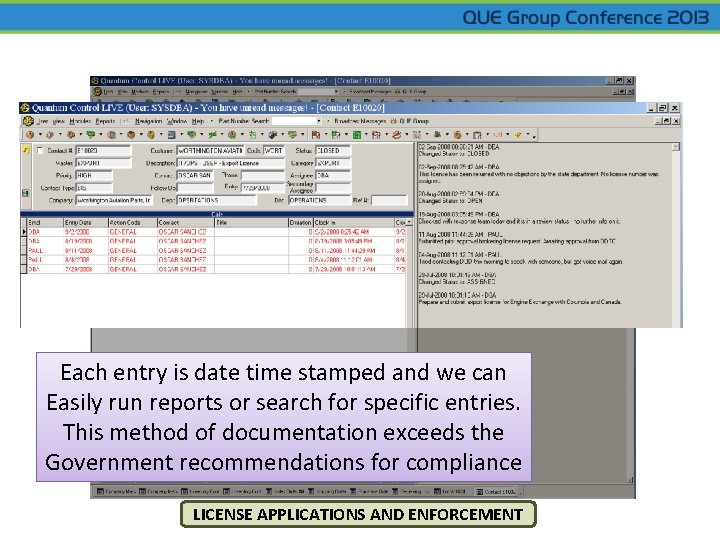
Task: Click the solid green square toolbar icon
Action: tap(356, 135)
